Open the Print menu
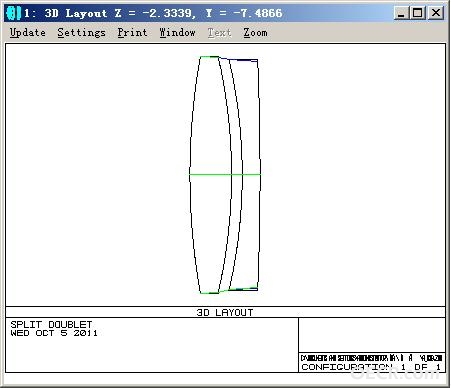 [x=132, y=33]
